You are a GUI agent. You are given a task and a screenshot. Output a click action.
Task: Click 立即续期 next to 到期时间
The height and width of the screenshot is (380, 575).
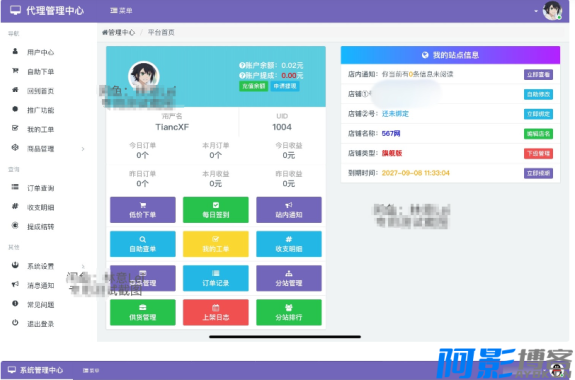coord(538,173)
